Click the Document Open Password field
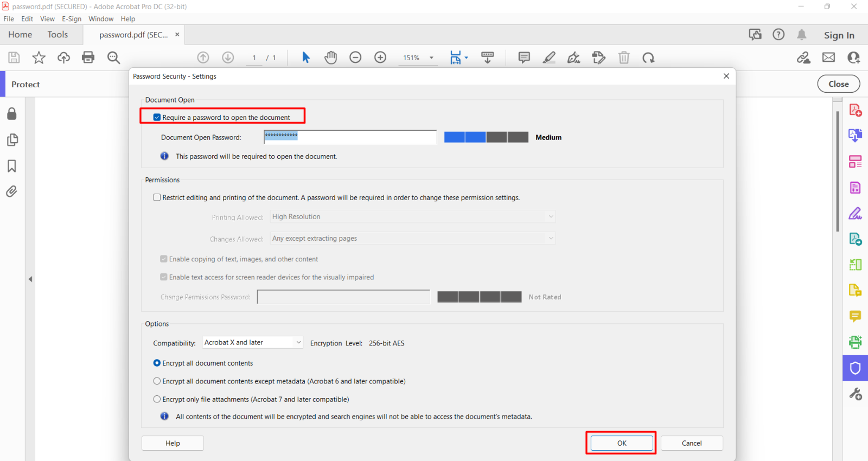The width and height of the screenshot is (868, 461). (350, 137)
